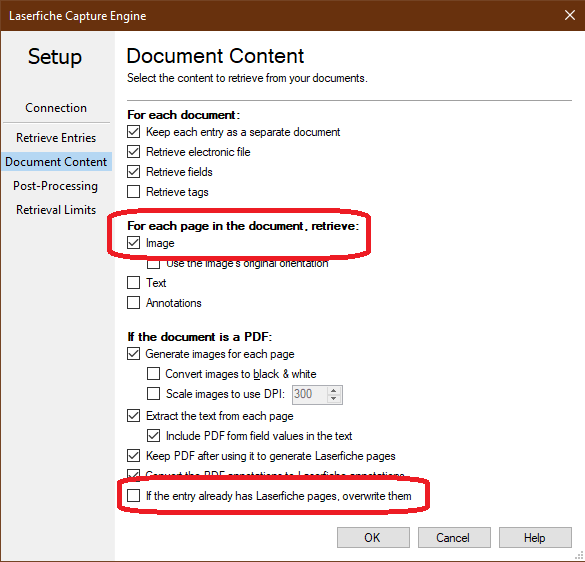Confirm settings with the OK button
The height and width of the screenshot is (562, 585).
pyautogui.click(x=373, y=538)
